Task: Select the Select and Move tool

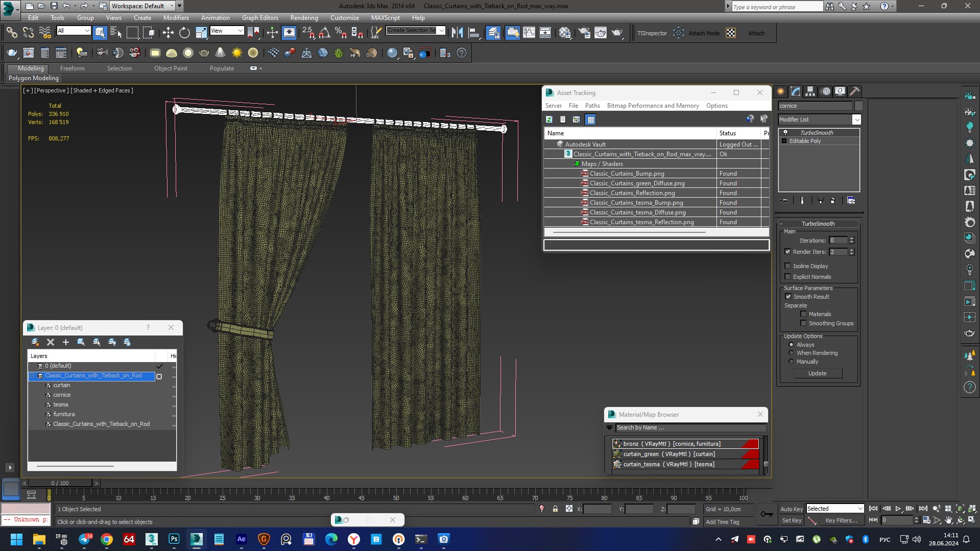Action: [x=168, y=33]
